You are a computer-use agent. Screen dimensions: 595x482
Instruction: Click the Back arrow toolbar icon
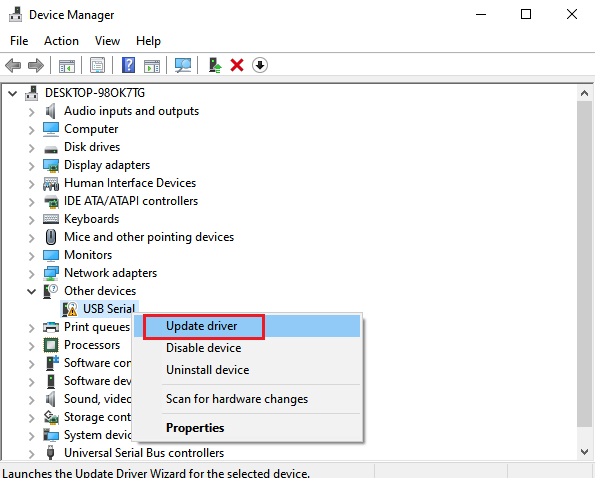[x=13, y=65]
